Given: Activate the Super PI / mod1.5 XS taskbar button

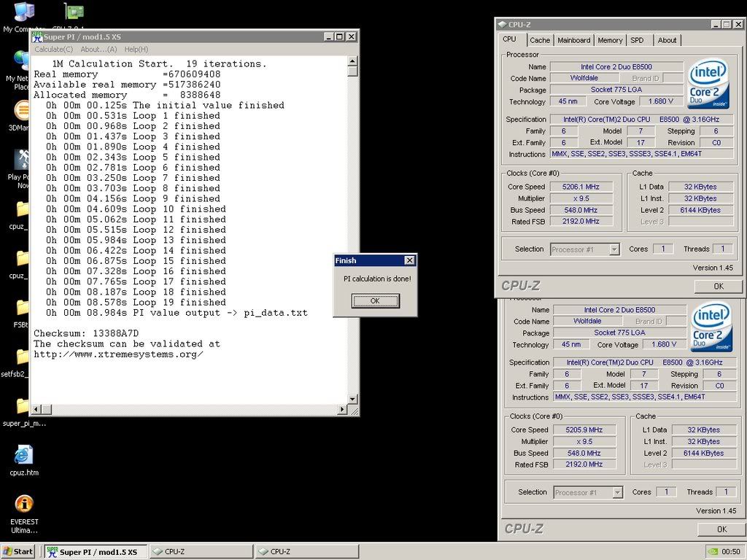Looking at the screenshot, I should point(96,551).
